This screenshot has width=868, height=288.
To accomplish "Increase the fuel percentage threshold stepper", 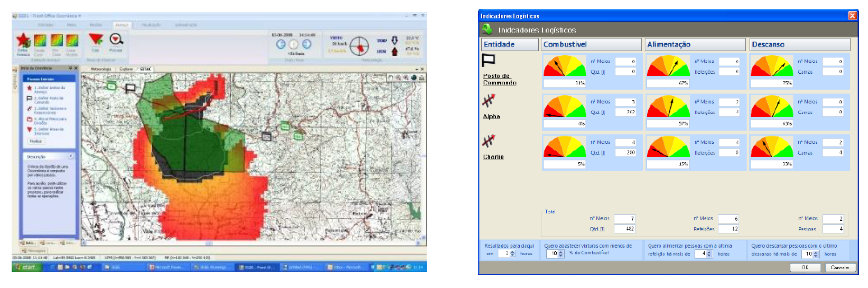I will pyautogui.click(x=561, y=252).
